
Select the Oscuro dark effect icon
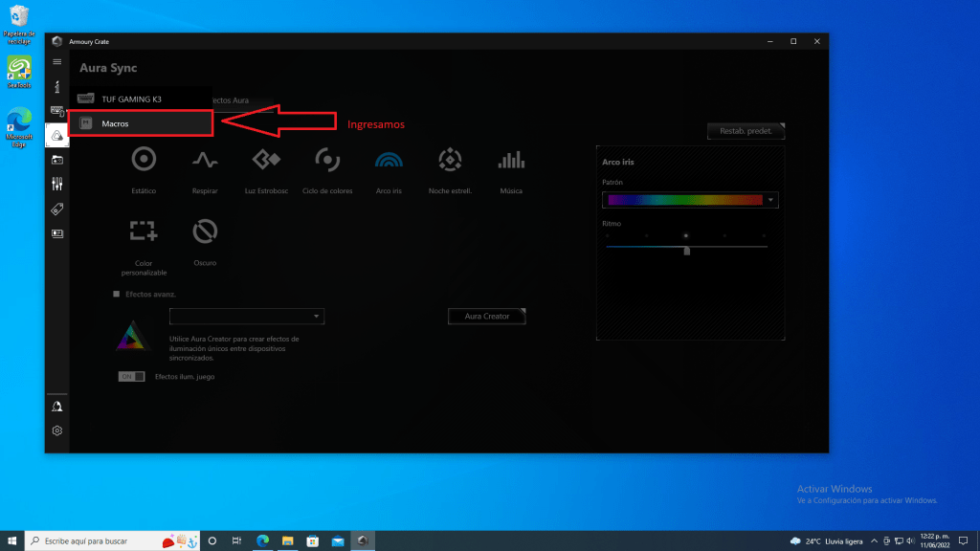click(204, 231)
